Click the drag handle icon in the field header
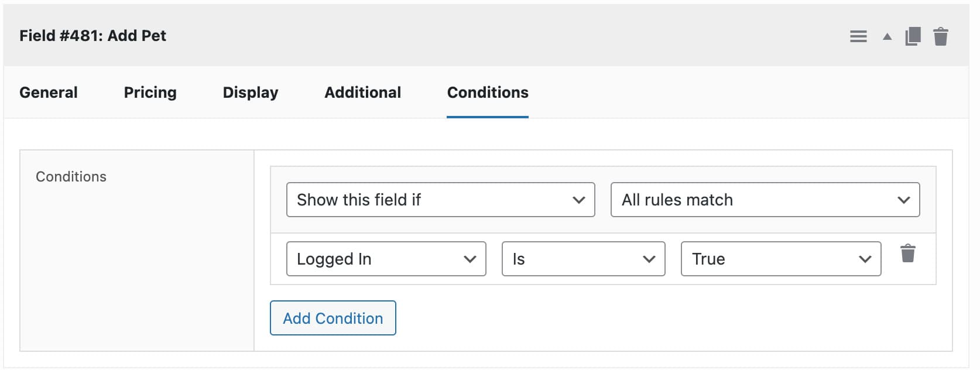Screen dimensions: 980x370 [x=858, y=36]
